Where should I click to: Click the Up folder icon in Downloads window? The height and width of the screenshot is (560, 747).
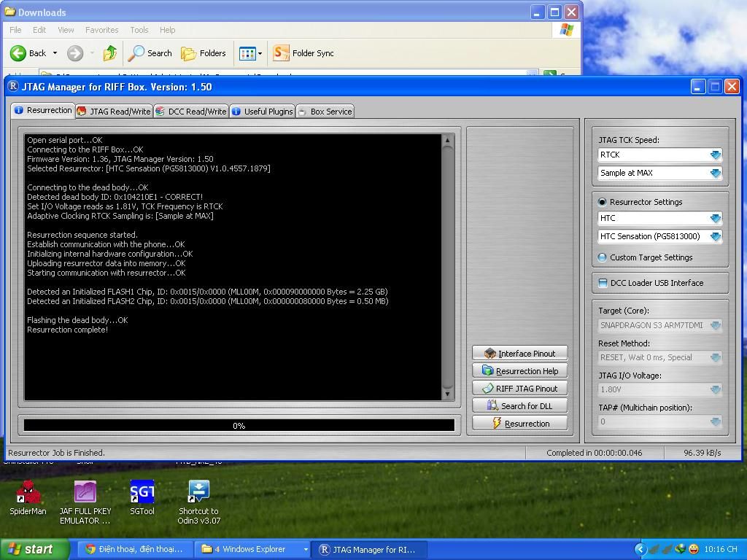pos(110,52)
